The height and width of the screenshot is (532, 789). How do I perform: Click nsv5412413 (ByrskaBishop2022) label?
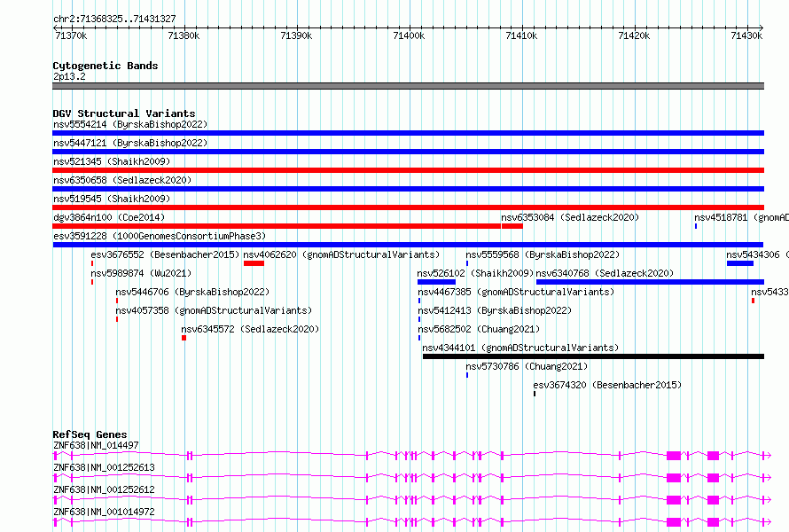pyautogui.click(x=496, y=310)
